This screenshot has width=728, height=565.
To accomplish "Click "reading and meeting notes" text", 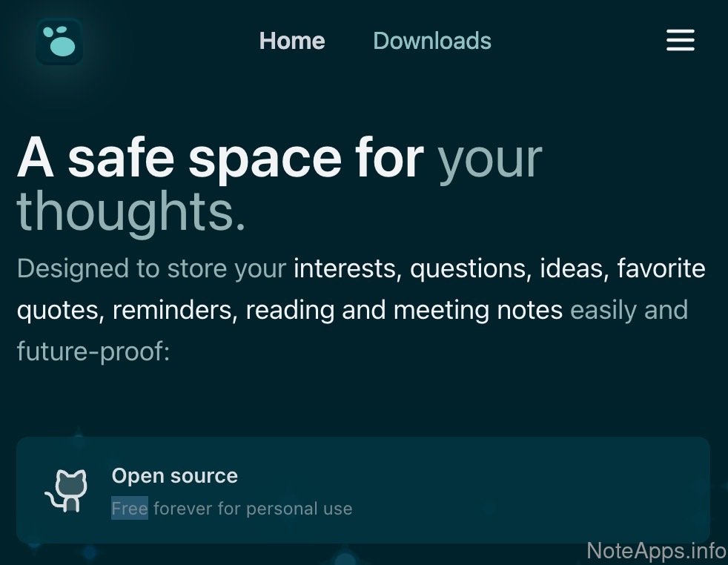I will 404,310.
